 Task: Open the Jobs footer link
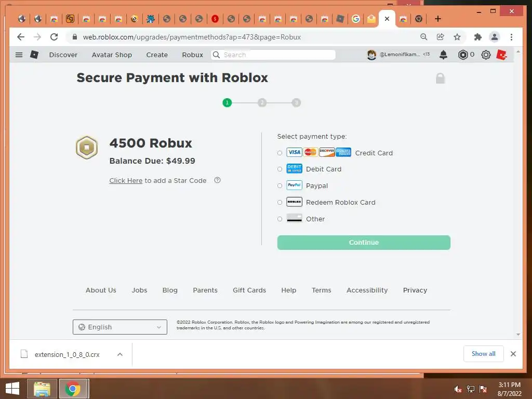[139, 290]
